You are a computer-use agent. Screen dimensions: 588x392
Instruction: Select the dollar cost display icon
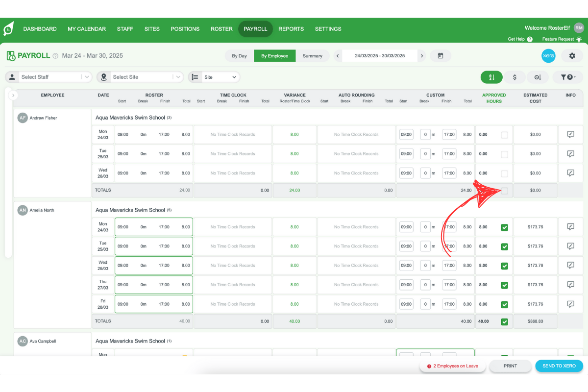514,77
